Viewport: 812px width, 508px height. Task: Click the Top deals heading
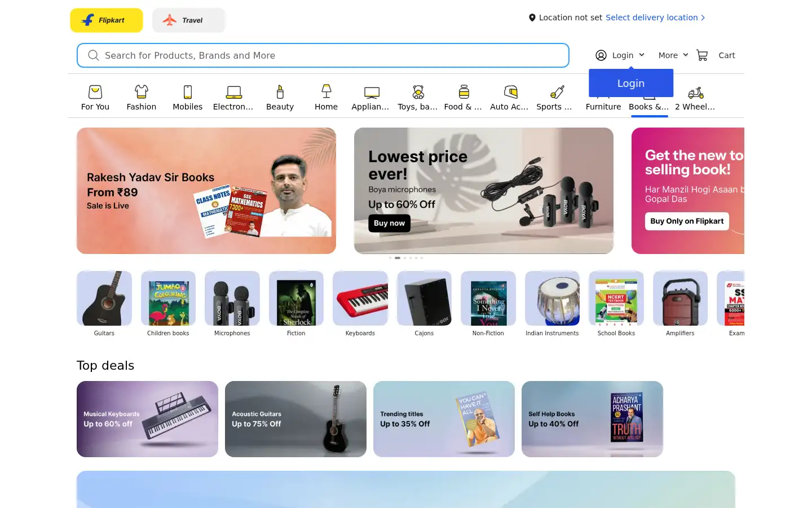pos(105,366)
